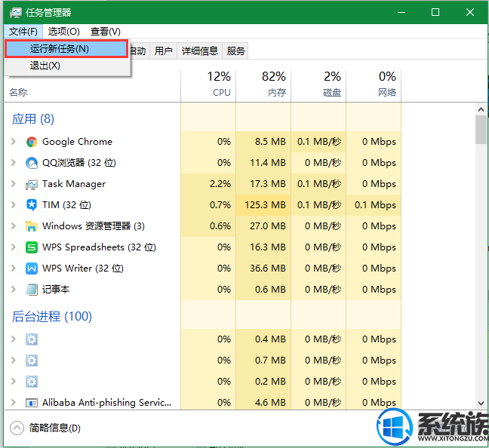Viewport: 489px width, 448px height.
Task: Open the 查看(V) menu
Action: (105, 32)
